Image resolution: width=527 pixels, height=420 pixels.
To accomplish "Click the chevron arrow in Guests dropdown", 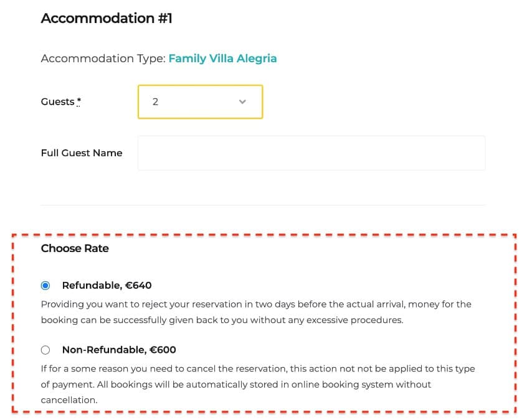I will pos(242,102).
